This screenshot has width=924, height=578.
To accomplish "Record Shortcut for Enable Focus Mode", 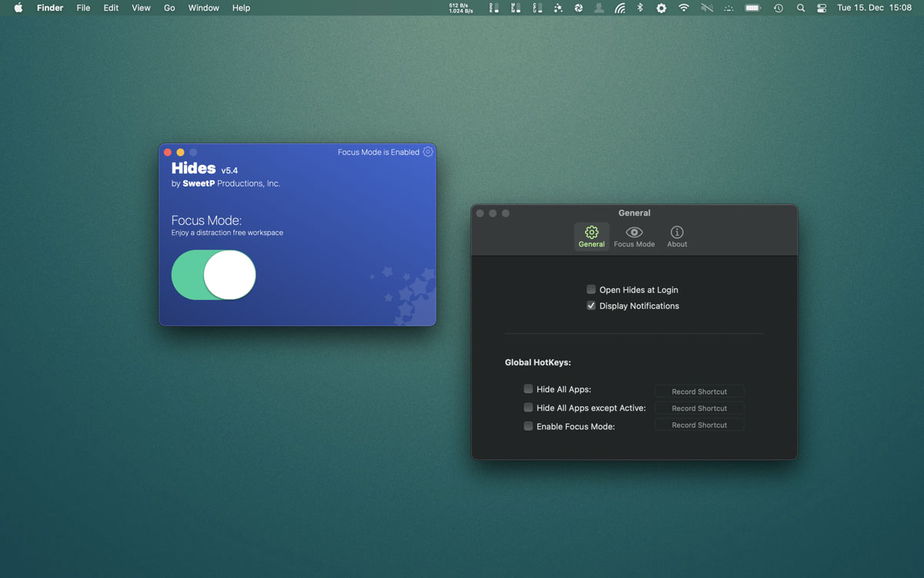I will point(699,425).
